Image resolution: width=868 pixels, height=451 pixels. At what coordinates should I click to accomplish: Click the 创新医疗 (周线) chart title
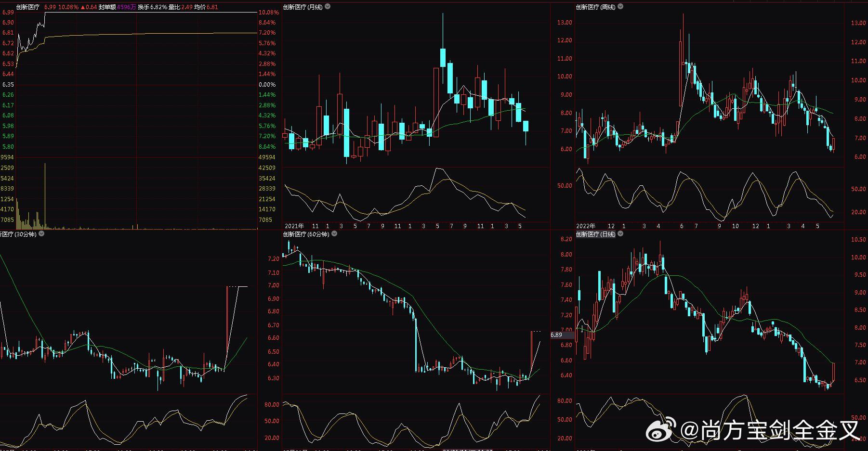click(x=596, y=7)
